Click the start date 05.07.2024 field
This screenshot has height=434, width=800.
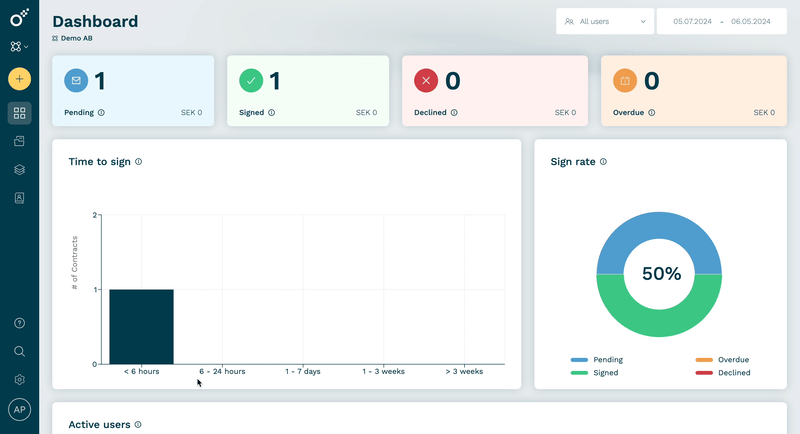[692, 21]
